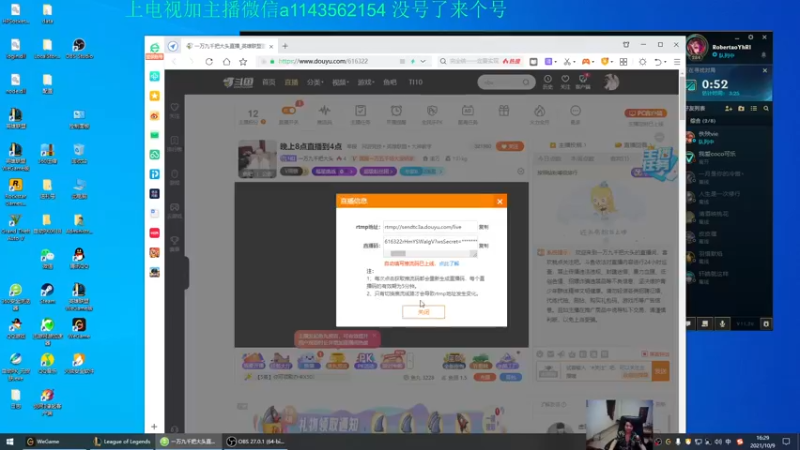Open the yellow star favorites sidebar icon
800x450 pixels.
point(155,96)
